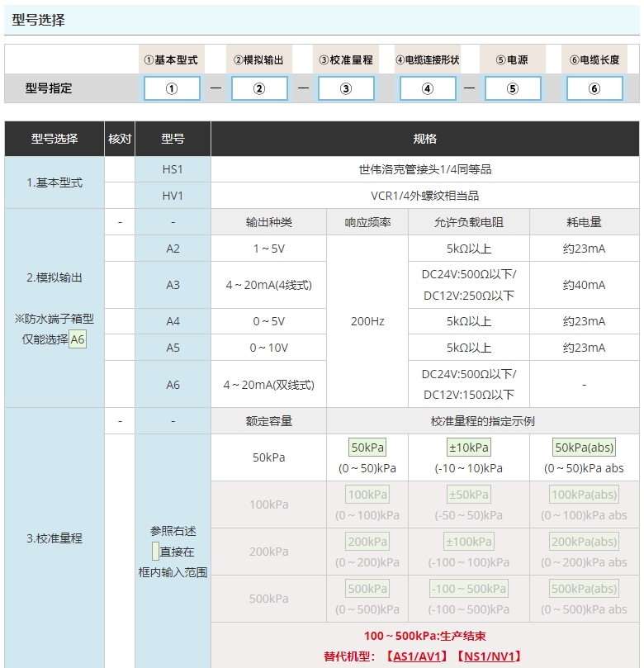This screenshot has width=644, height=668.
Task: Click the greyed 200kPa(abs) example box
Action: pyautogui.click(x=585, y=542)
